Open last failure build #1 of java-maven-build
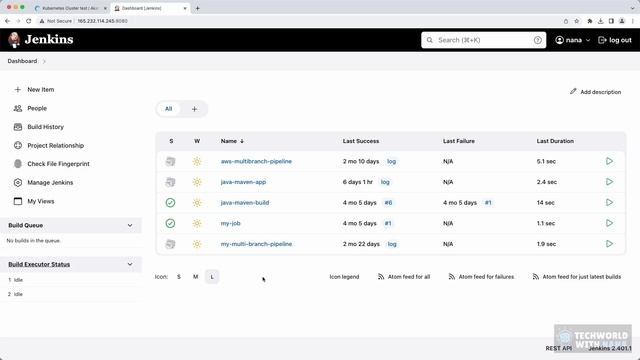 [488, 202]
